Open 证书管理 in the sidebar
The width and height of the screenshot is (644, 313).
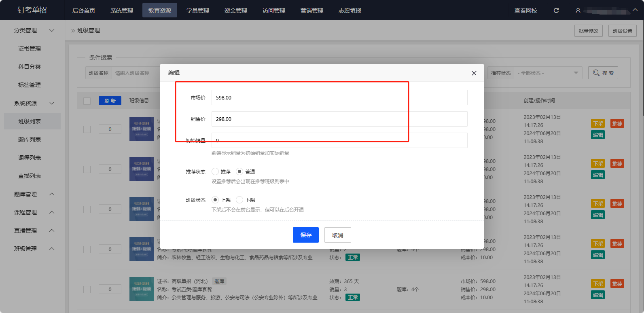tap(30, 49)
